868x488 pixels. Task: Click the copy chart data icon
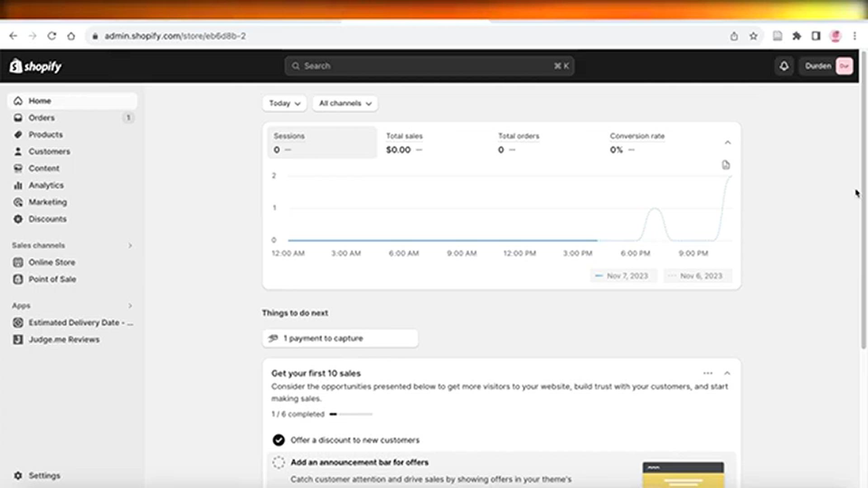point(726,165)
